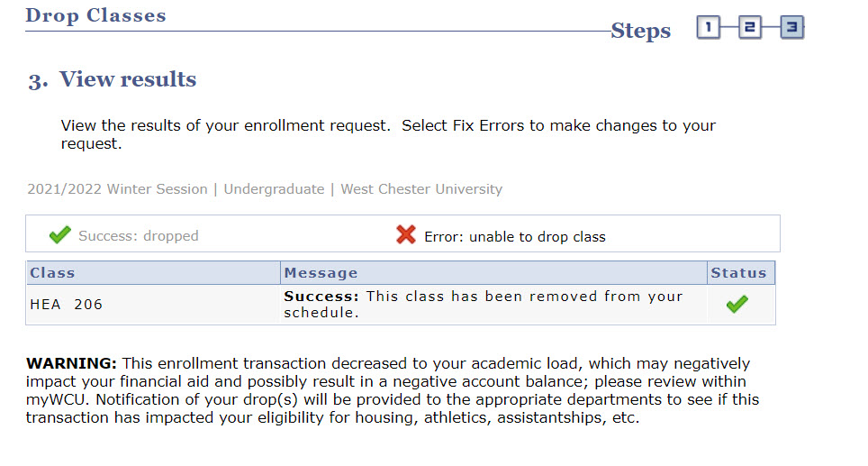Image resolution: width=868 pixels, height=466 pixels.
Task: Click the "View results" heading
Action: 127,79
